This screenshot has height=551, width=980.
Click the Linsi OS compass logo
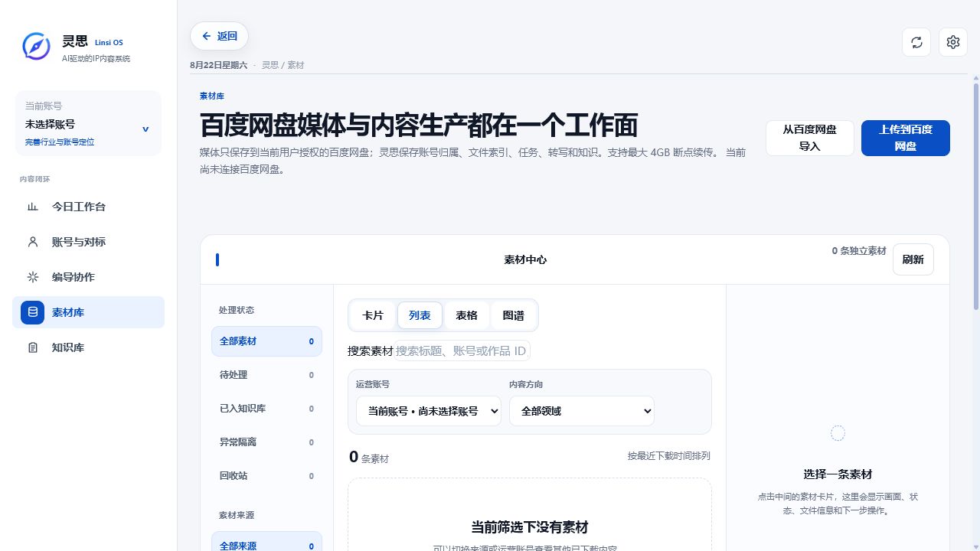pos(36,46)
